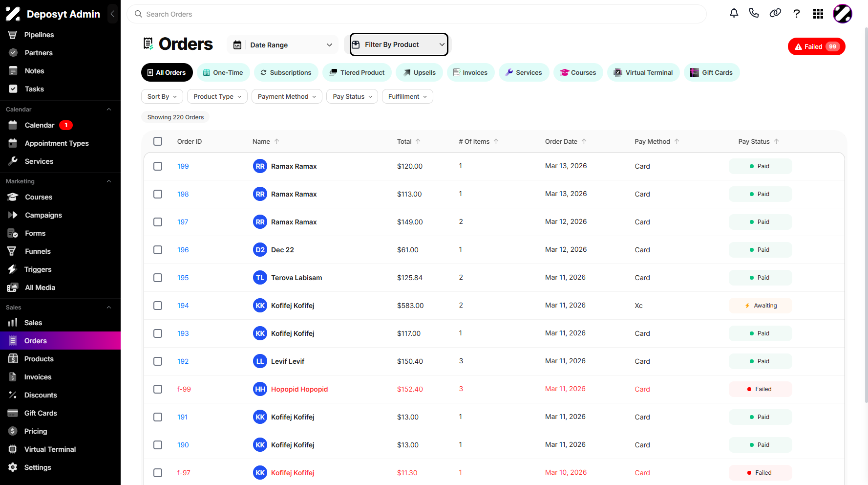
Task: Click the red Failed 99 button
Action: 817,46
